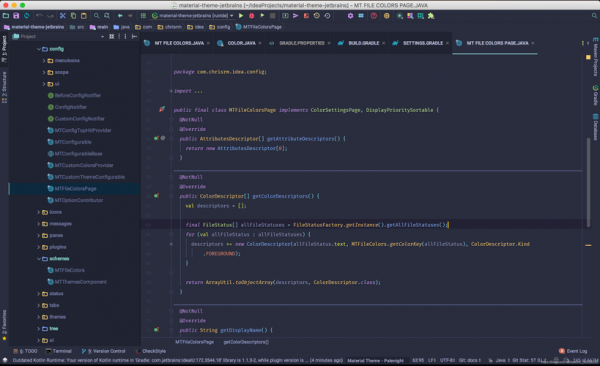The height and width of the screenshot is (366, 600).
Task: Click the Synchronize refresh icon
Action: pos(26,16)
